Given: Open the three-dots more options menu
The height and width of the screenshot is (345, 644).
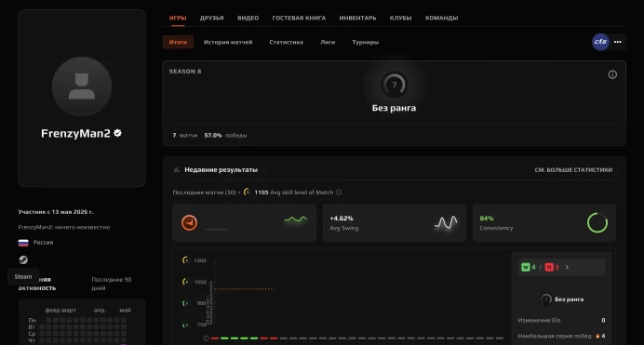Looking at the screenshot, I should 617,42.
